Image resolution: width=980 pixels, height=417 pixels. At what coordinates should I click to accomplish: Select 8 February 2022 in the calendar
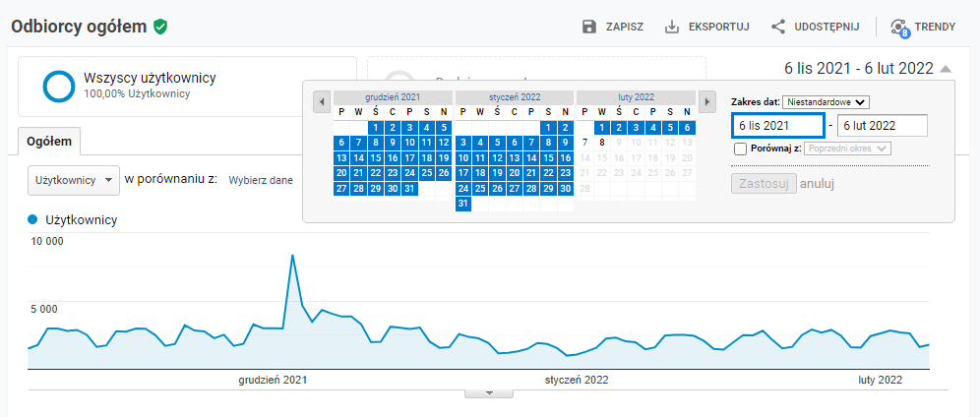[601, 143]
